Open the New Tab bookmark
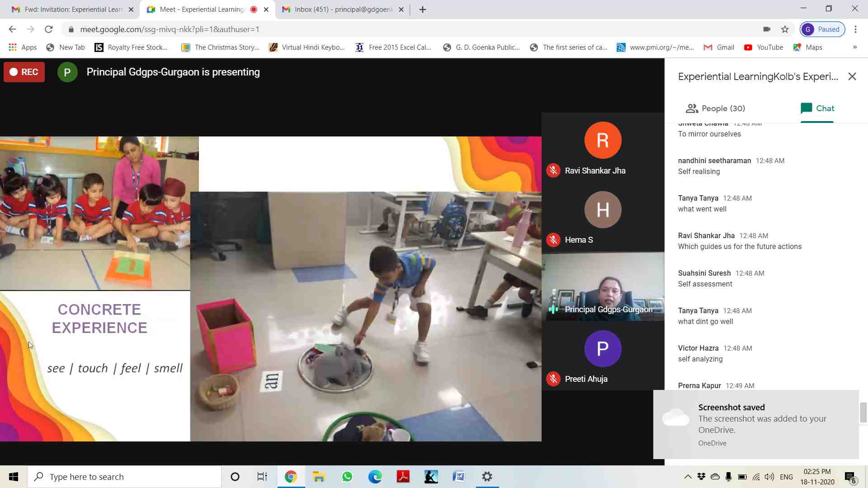 [x=66, y=47]
